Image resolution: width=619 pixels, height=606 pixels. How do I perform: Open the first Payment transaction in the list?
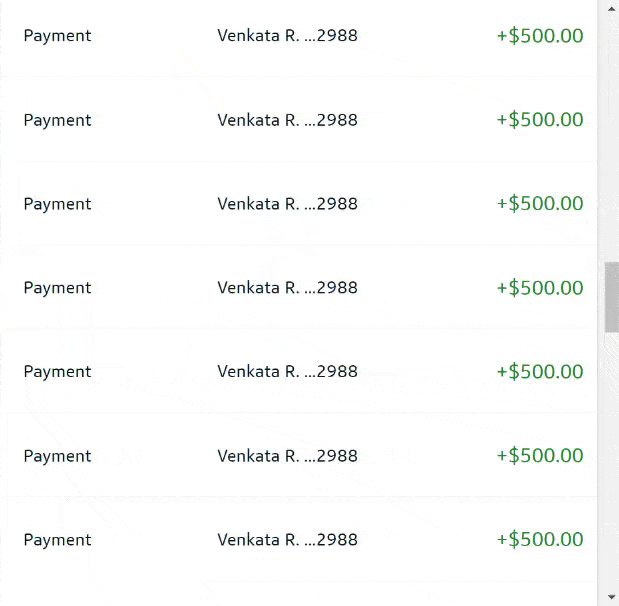pyautogui.click(x=57, y=36)
